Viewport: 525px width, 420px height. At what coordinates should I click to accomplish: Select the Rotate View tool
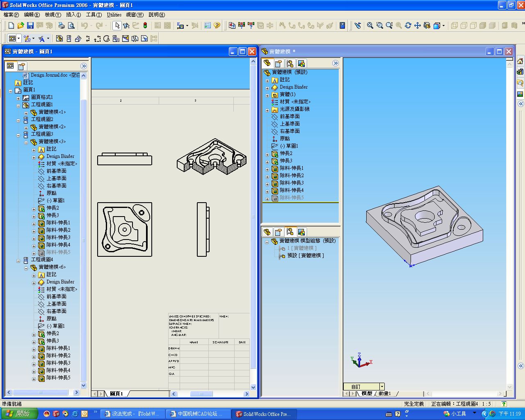[408, 25]
